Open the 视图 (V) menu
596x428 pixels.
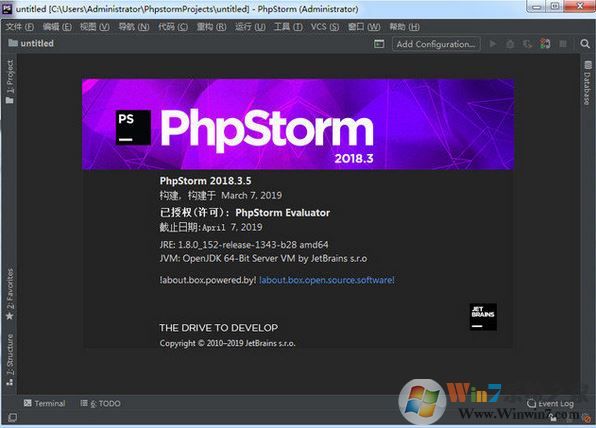pos(95,27)
